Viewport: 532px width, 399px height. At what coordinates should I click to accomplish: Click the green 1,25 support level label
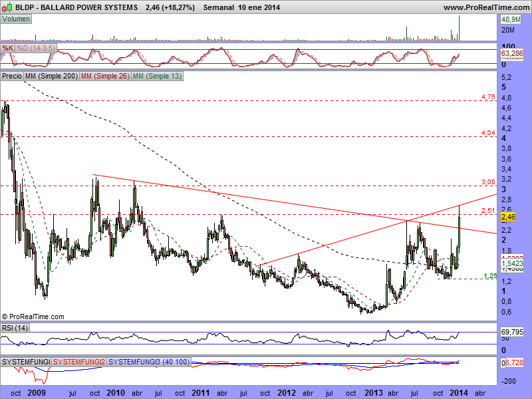tap(490, 276)
